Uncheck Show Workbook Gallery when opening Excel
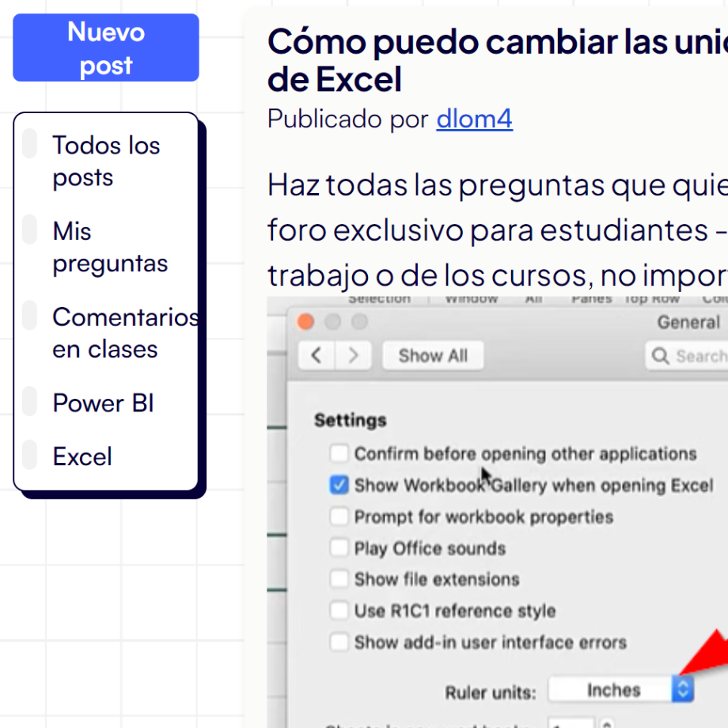 pos(339,485)
